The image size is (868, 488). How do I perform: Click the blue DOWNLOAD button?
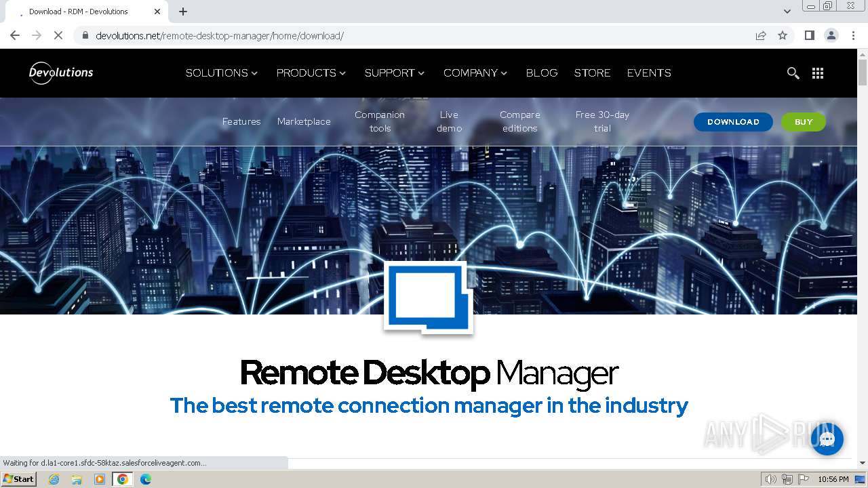[733, 122]
